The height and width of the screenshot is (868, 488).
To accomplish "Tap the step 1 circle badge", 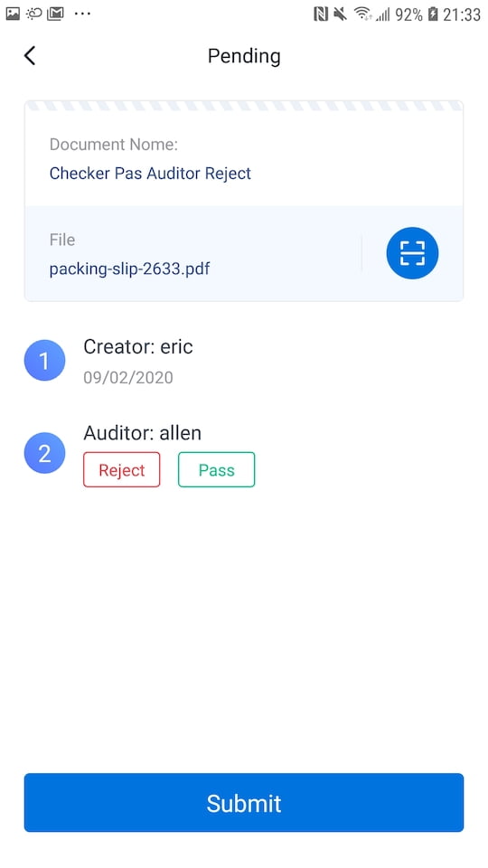I will tap(45, 361).
